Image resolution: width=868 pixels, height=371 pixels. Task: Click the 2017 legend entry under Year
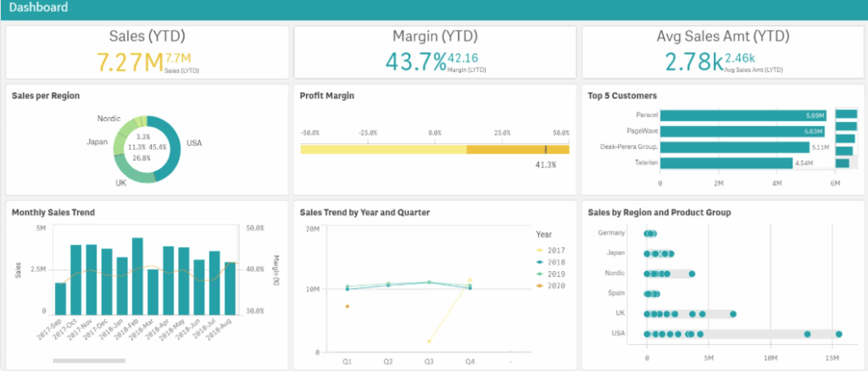click(551, 251)
